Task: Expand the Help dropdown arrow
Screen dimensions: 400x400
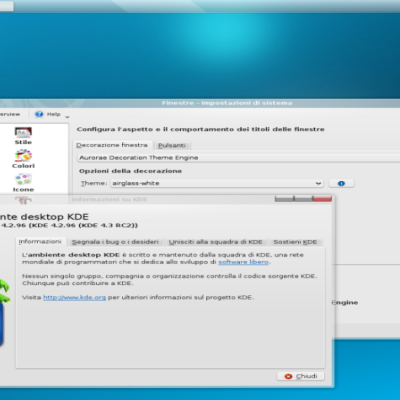Action: tap(67, 117)
